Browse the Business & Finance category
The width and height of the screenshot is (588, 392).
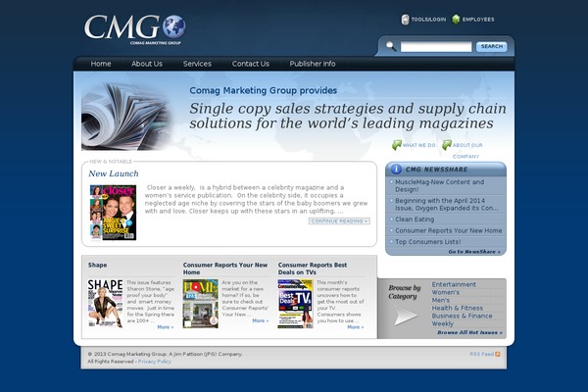tap(462, 316)
